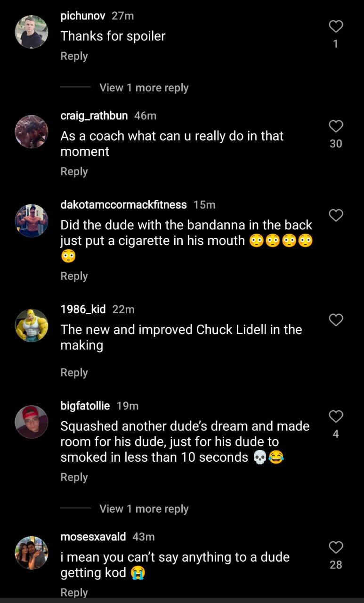Tap bigfatollie's profile photo

[32, 422]
